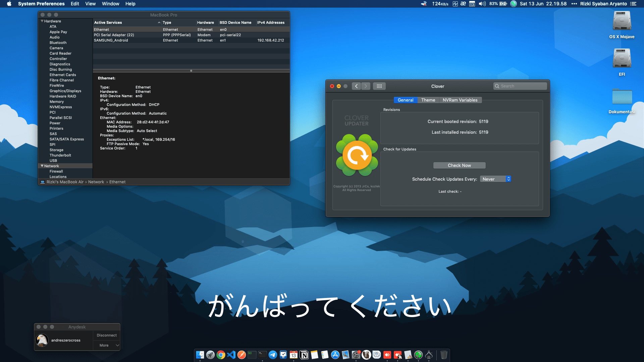The width and height of the screenshot is (644, 362).
Task: Collapse the Hardware section in System Information
Action: (x=42, y=21)
